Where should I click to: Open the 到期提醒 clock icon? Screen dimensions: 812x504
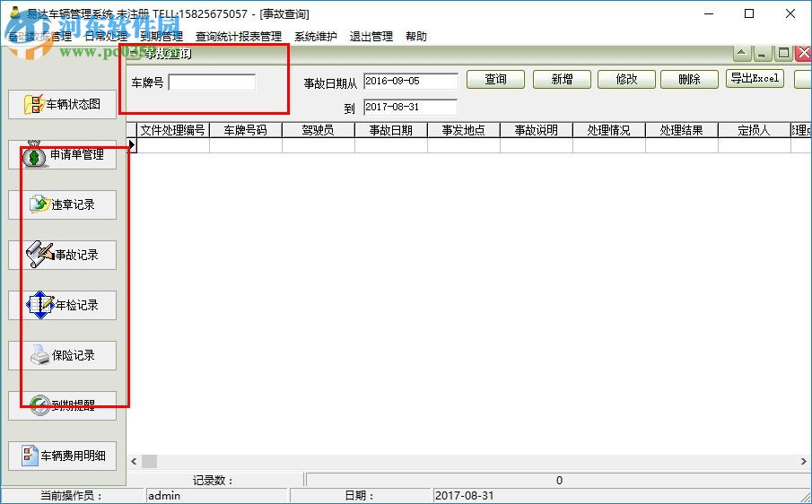point(39,405)
